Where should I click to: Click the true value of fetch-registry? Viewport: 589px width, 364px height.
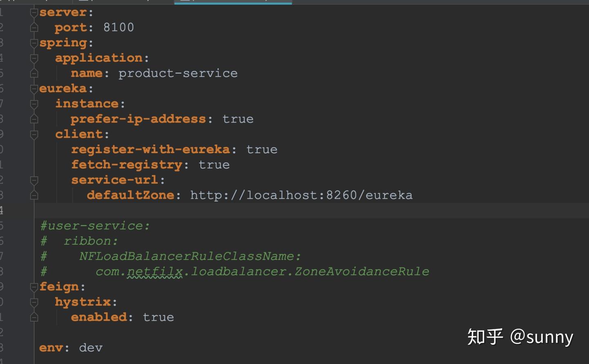pos(214,165)
